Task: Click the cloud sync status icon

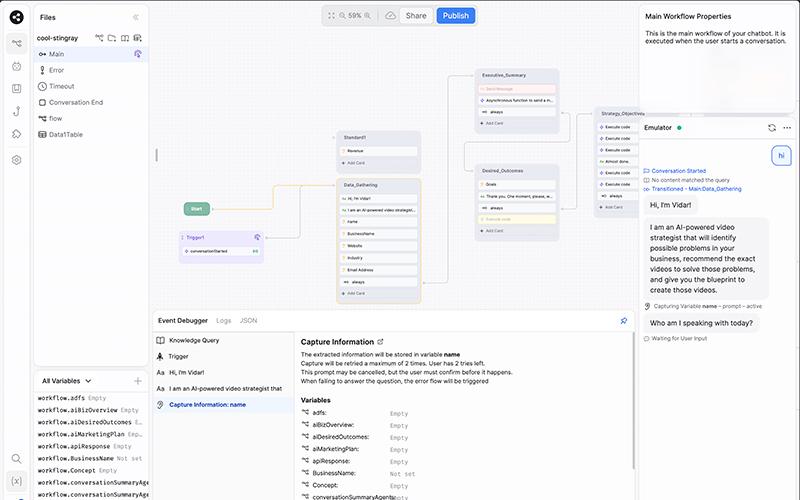Action: [390, 16]
